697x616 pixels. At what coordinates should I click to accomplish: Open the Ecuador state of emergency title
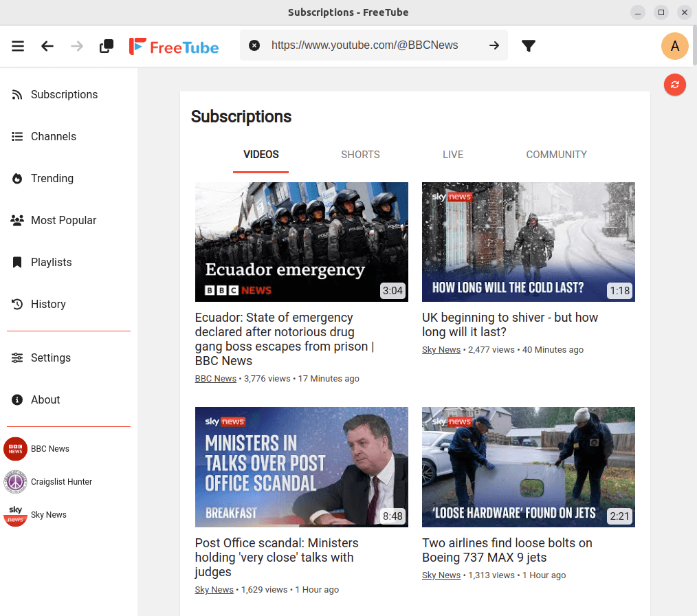pyautogui.click(x=285, y=339)
